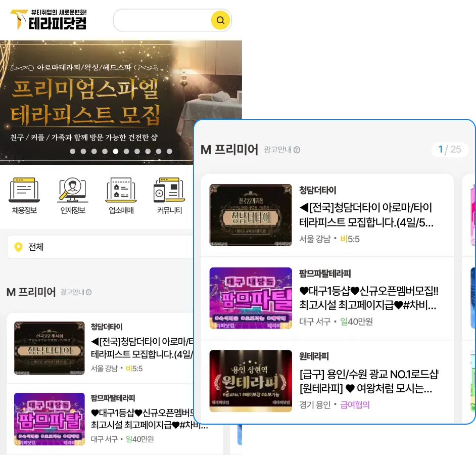The image size is (476, 455).
Task: Open zoomed ♥대구1등샵 listing title
Action: 369,298
